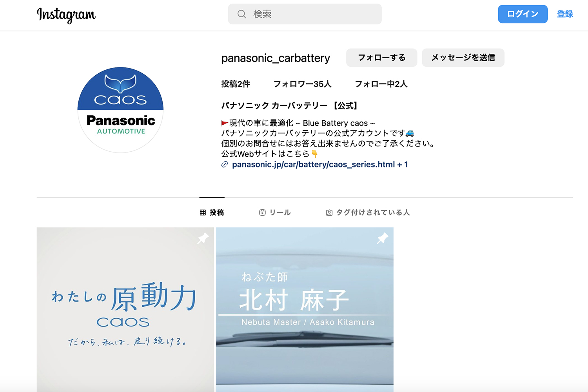Open the フォロー中2人 following list
Viewport: 588px width, 392px height.
pos(381,84)
